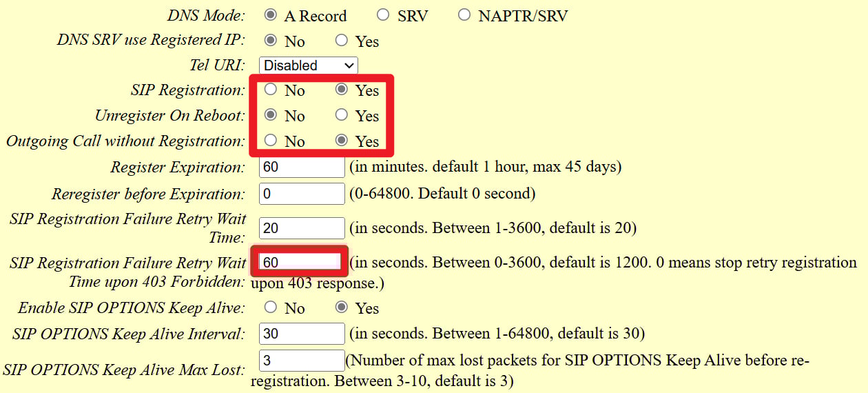Click SIP OPTIONS Keep Alive Max Lost field
Viewport: 868px width, 393px height.
pos(301,361)
